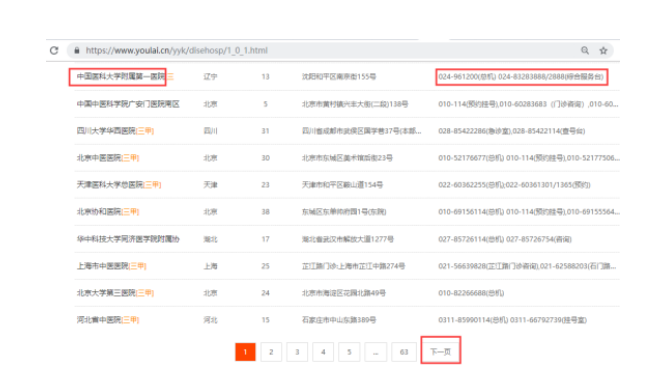661x372 pixels.
Task: Click the pagination ellipsis button
Action: [x=376, y=352]
